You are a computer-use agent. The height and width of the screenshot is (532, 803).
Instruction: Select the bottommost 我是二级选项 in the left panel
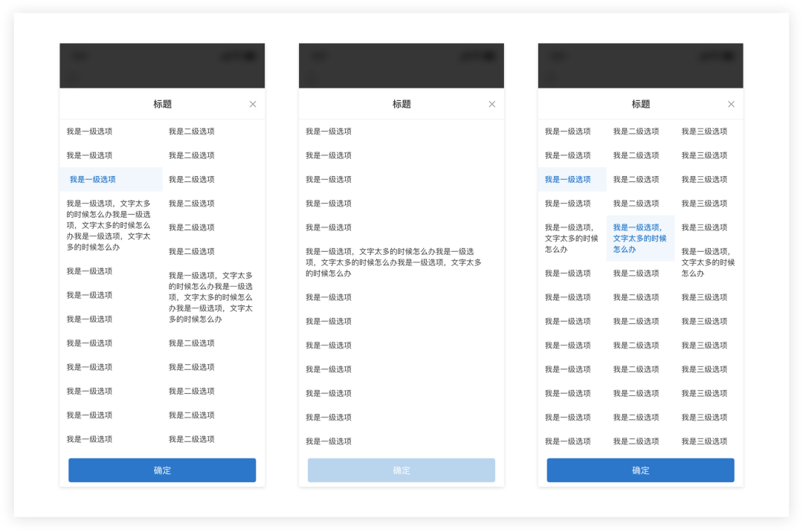192,439
